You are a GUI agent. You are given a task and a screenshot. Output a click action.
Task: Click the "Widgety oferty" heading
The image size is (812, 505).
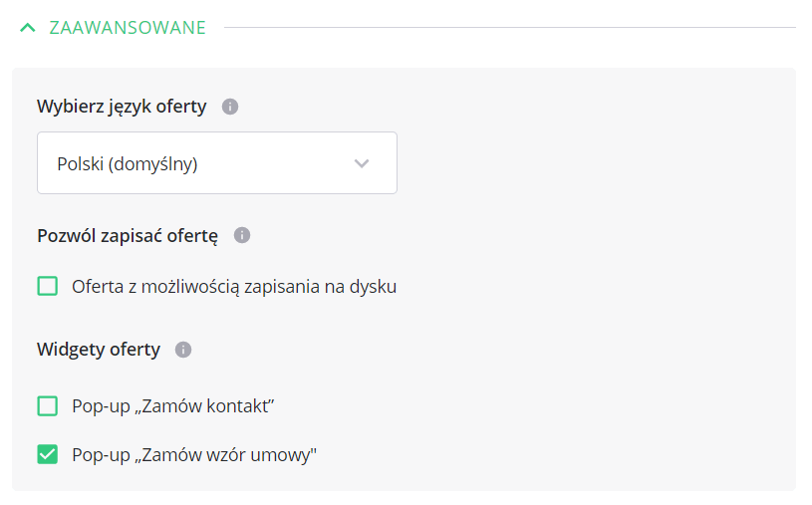click(99, 350)
